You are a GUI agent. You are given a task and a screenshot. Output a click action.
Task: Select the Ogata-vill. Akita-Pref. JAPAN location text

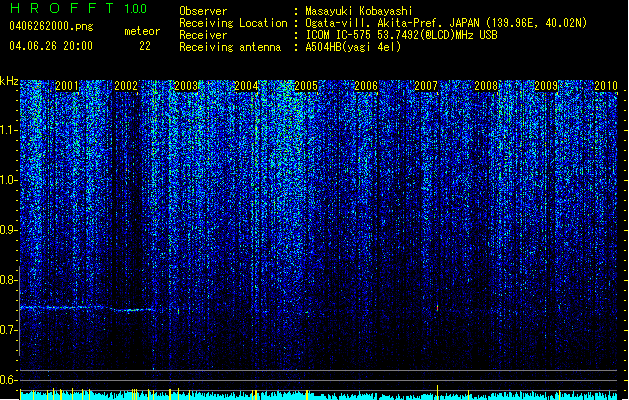[446, 23]
